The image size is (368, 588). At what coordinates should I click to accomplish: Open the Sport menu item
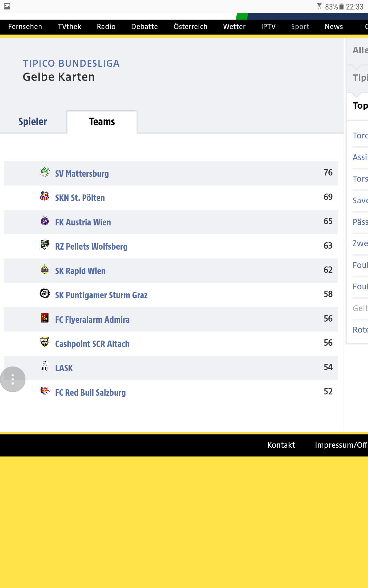click(300, 27)
